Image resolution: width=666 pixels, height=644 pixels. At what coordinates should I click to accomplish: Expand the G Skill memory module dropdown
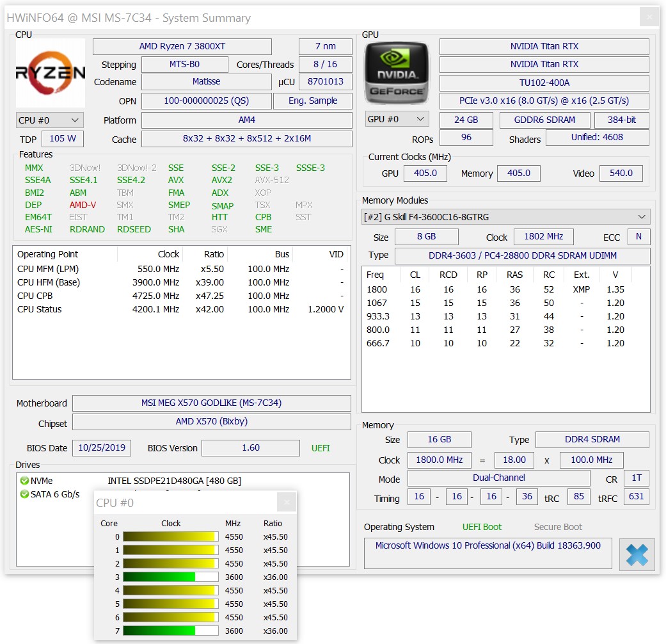pyautogui.click(x=505, y=217)
